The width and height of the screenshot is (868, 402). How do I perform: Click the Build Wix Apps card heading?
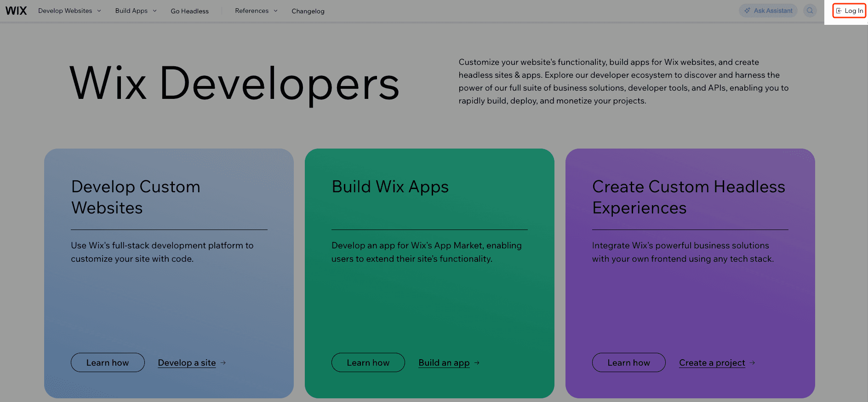click(x=390, y=187)
